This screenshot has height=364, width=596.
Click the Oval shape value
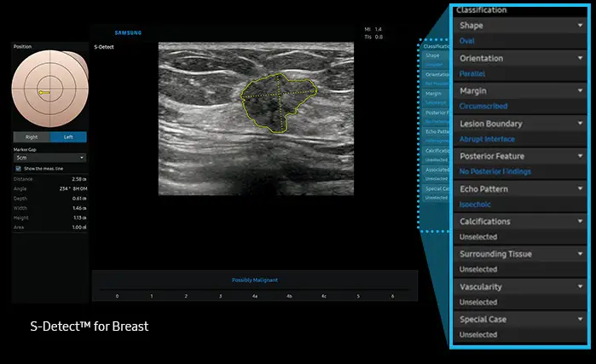pyautogui.click(x=466, y=41)
